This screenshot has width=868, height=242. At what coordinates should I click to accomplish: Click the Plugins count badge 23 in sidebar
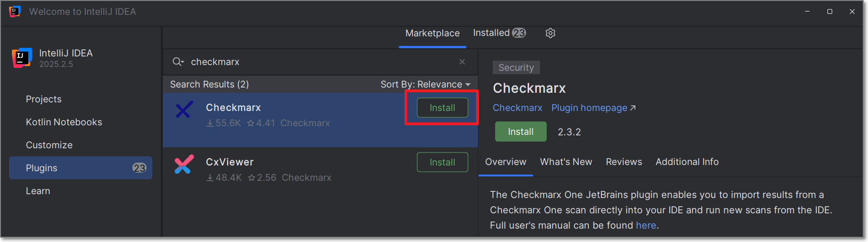click(x=139, y=168)
